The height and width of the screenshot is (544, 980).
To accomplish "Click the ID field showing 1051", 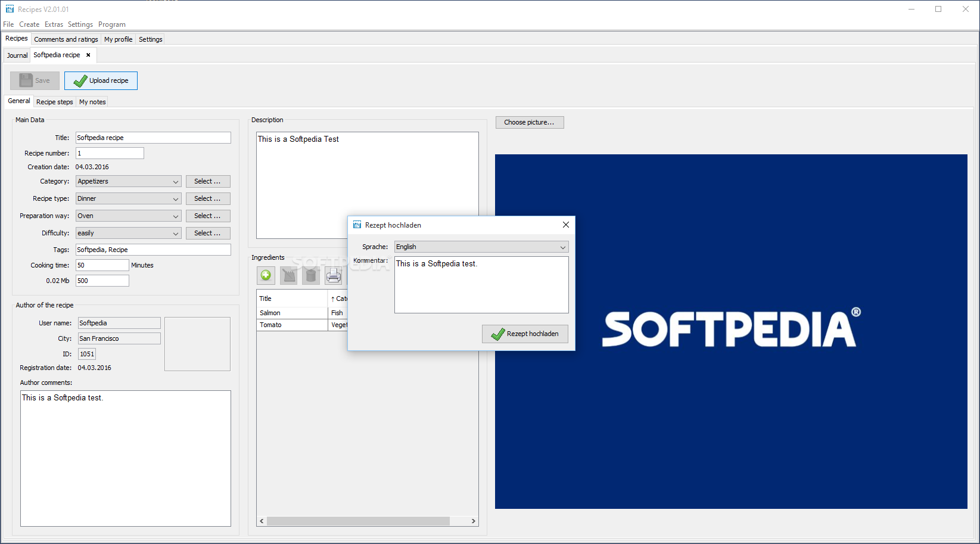I will point(87,354).
